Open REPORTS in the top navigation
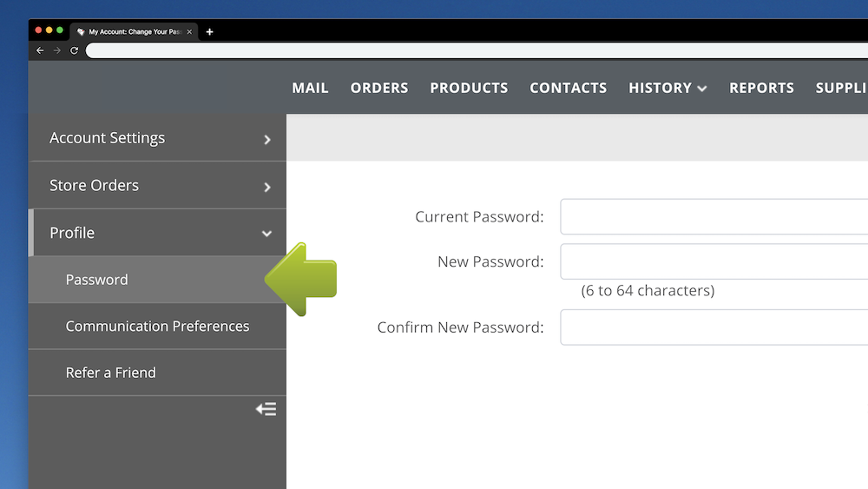Screen dimensions: 868x489 [761, 88]
